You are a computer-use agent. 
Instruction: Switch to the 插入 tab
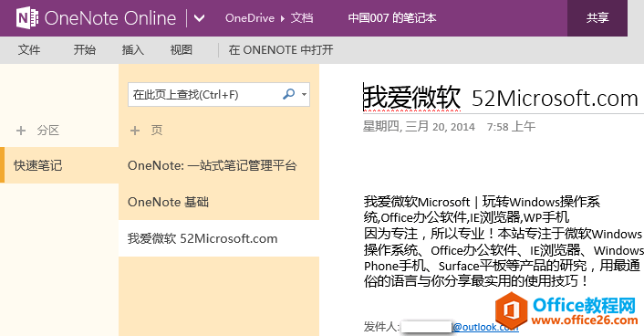coord(133,50)
